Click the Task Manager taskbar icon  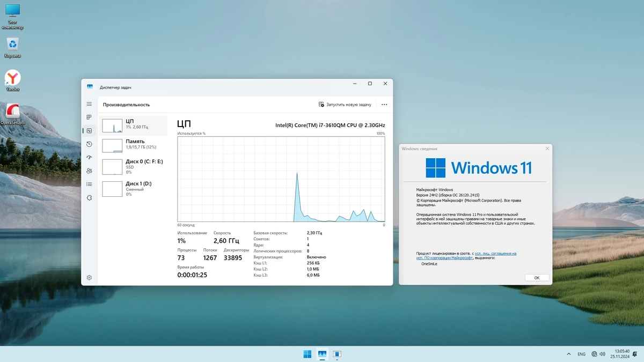(322, 354)
